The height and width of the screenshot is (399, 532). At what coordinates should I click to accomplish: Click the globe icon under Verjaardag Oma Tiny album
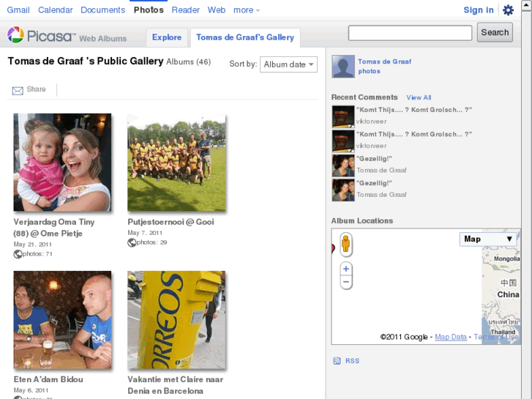click(x=18, y=254)
